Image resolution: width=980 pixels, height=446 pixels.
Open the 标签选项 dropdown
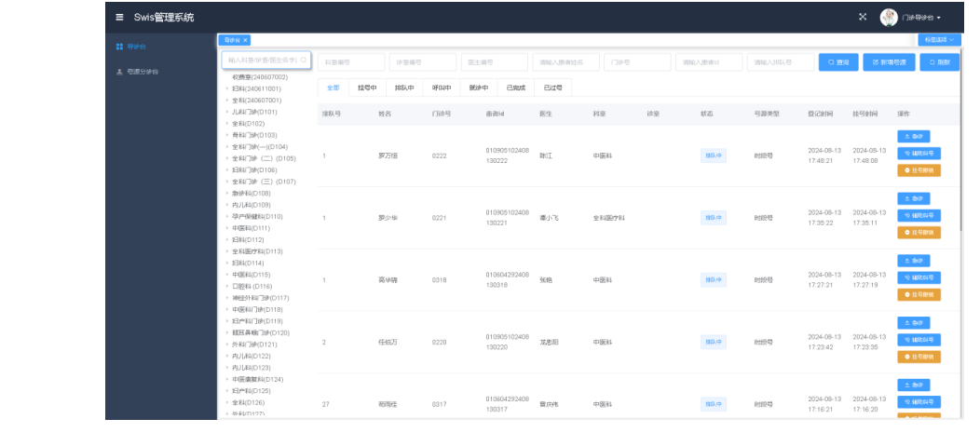coord(939,40)
